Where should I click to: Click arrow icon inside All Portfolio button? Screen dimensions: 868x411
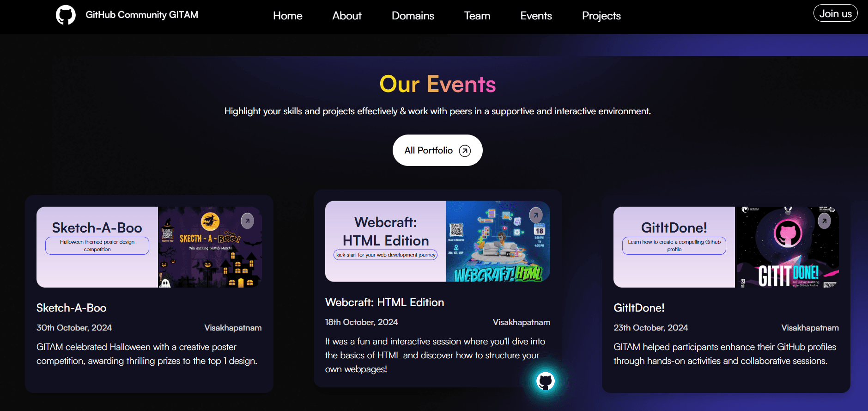[x=465, y=151]
